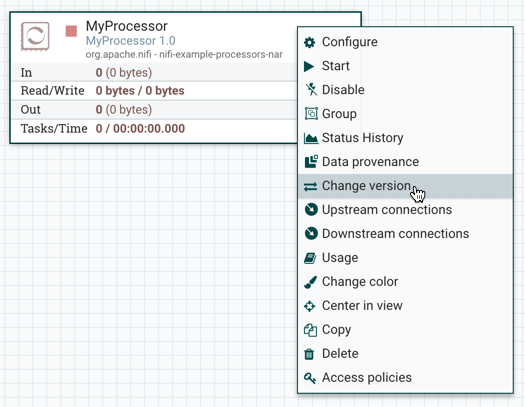Show Downstream connections via menu
The height and width of the screenshot is (407, 525).
pyautogui.click(x=405, y=234)
